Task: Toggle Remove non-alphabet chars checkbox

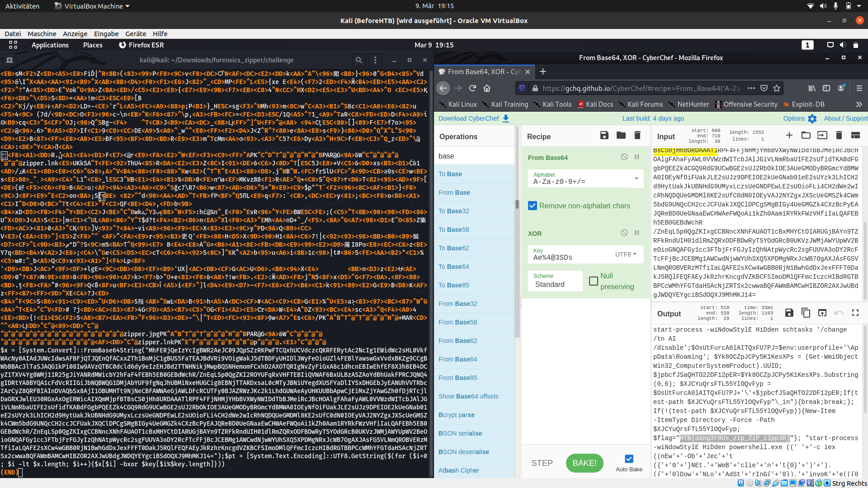Action: pos(533,206)
